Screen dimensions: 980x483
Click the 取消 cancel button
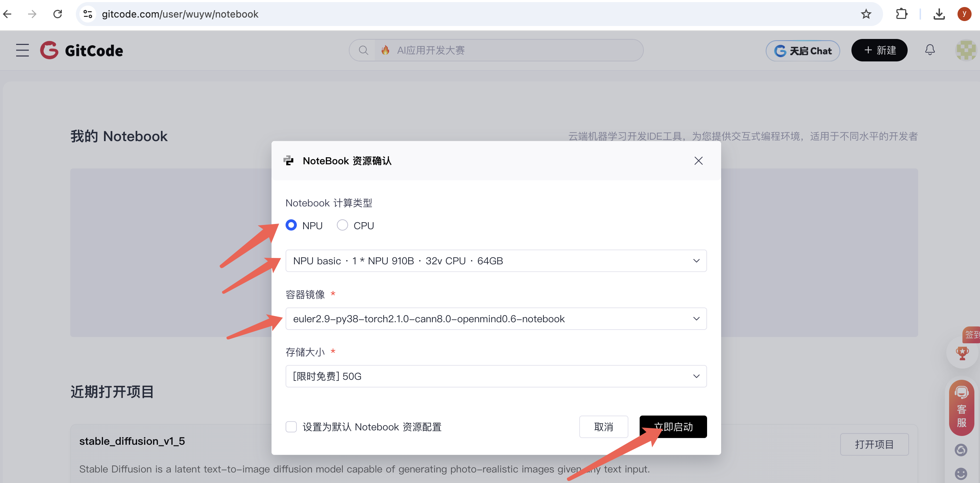(x=603, y=427)
